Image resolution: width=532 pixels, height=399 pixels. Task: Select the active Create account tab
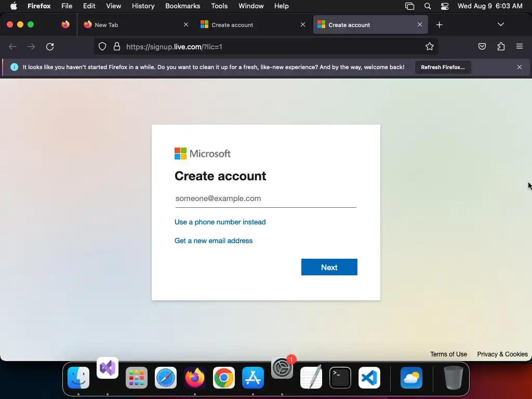[x=370, y=24]
